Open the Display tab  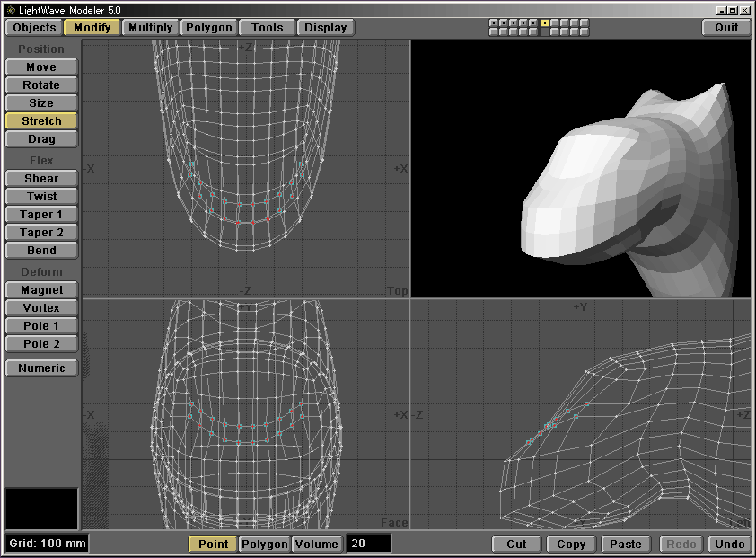pos(325,28)
